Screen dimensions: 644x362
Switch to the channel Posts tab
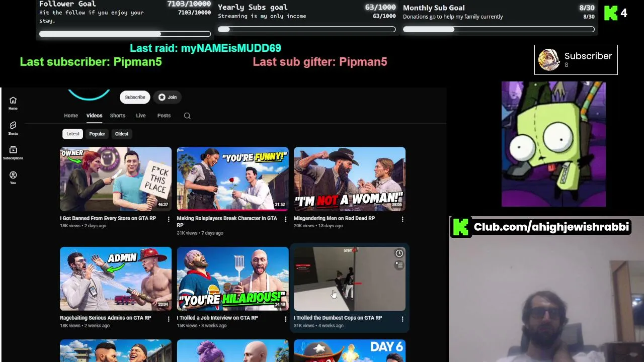(x=164, y=116)
